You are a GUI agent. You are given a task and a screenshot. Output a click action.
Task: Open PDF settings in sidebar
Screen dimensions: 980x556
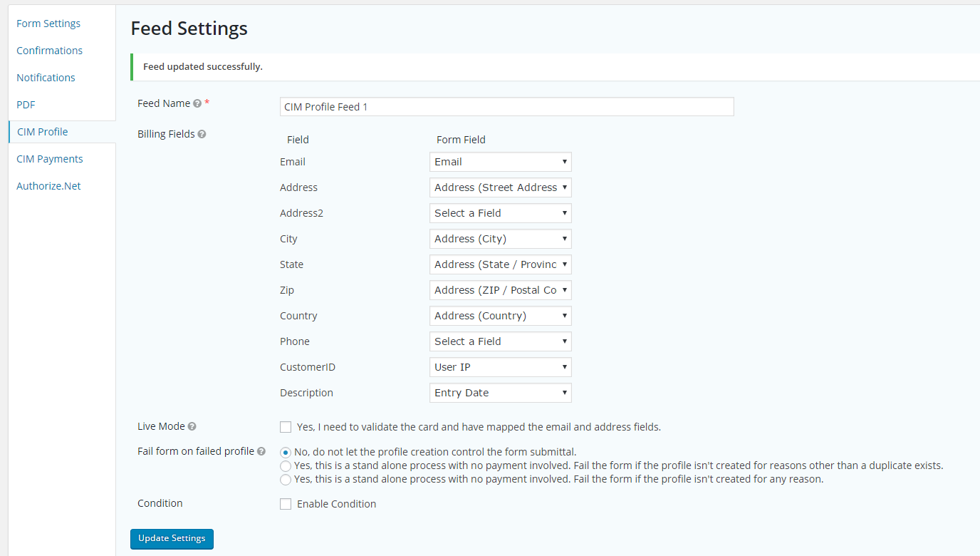[x=26, y=105]
